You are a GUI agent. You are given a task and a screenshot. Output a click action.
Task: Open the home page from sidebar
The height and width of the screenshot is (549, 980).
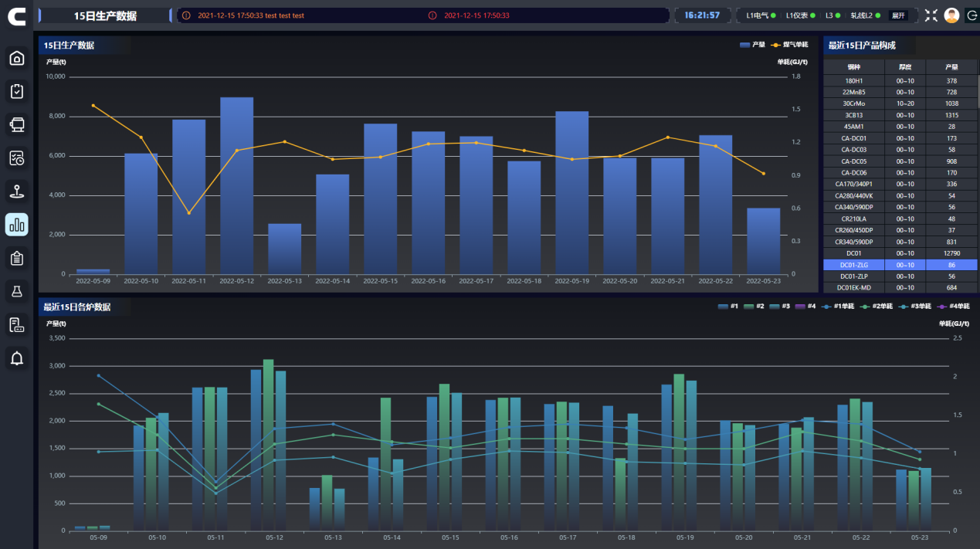pos(17,58)
